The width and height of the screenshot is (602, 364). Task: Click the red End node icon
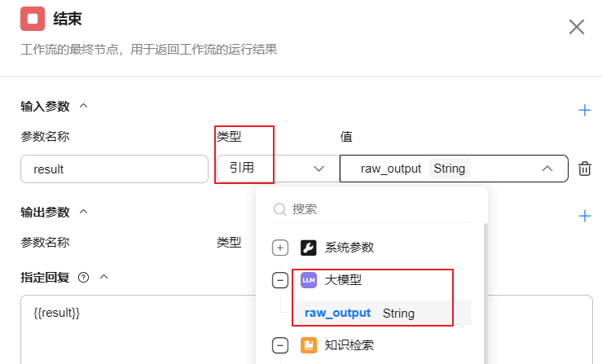click(33, 18)
